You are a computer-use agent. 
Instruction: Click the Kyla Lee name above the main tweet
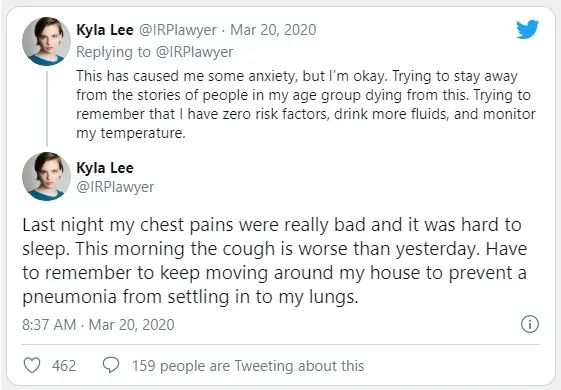coord(105,168)
